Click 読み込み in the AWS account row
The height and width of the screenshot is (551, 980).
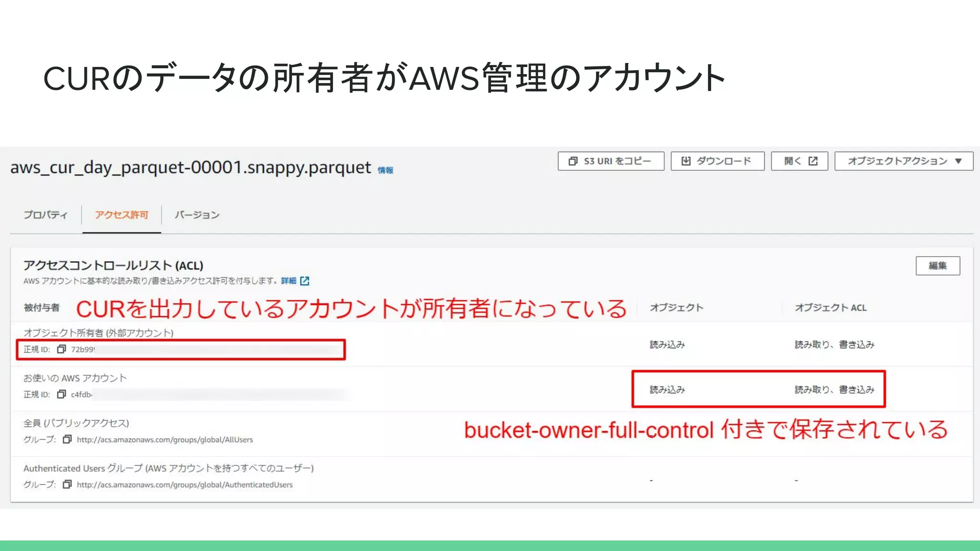click(x=667, y=389)
